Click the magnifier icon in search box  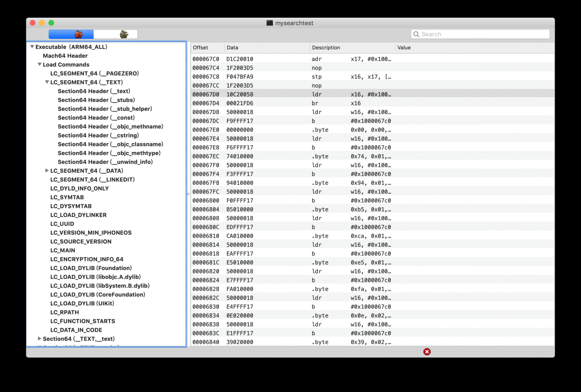pos(417,34)
